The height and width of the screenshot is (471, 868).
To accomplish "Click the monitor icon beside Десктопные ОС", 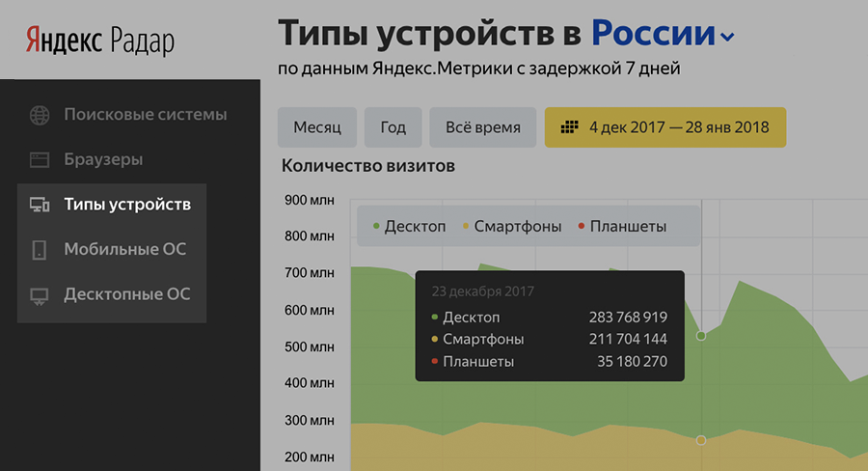I will pyautogui.click(x=40, y=296).
